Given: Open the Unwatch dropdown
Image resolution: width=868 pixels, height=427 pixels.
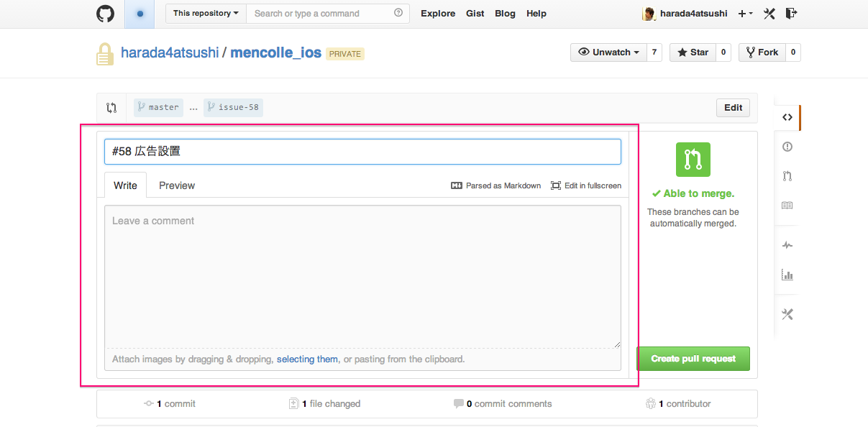Looking at the screenshot, I should [x=608, y=52].
